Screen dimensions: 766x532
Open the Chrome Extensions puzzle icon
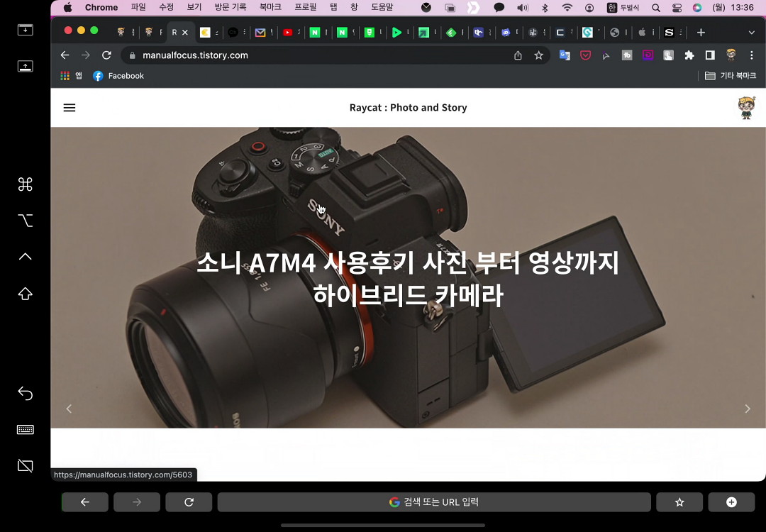click(689, 55)
